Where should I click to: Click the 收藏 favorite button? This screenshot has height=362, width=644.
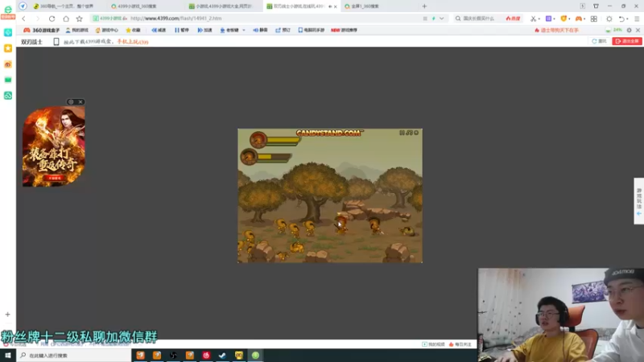(x=133, y=30)
